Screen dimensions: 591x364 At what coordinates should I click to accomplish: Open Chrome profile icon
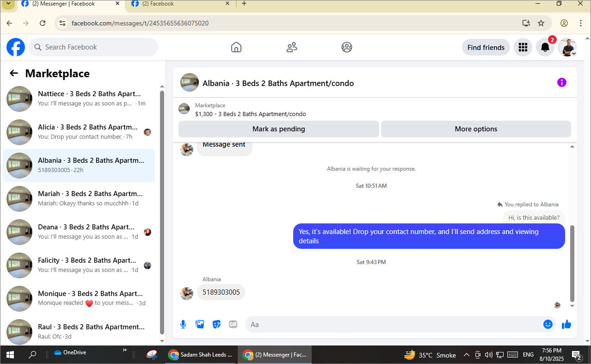pyautogui.click(x=564, y=23)
